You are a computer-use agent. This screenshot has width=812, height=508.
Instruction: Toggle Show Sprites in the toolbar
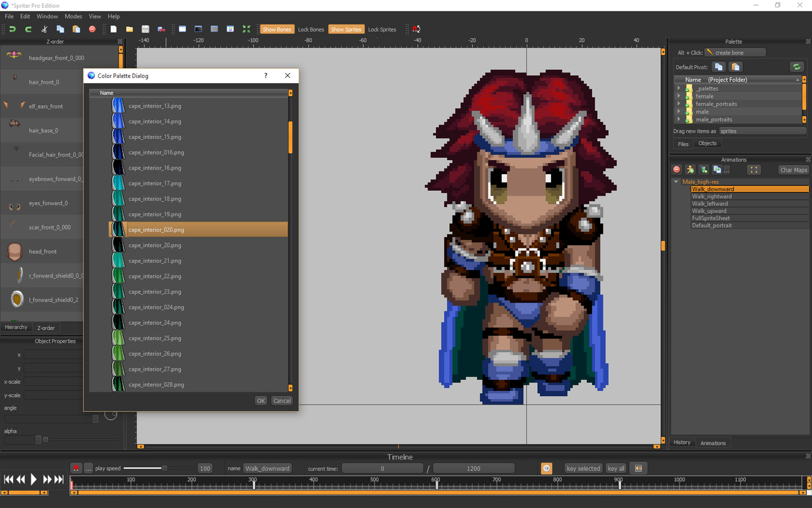(x=346, y=29)
